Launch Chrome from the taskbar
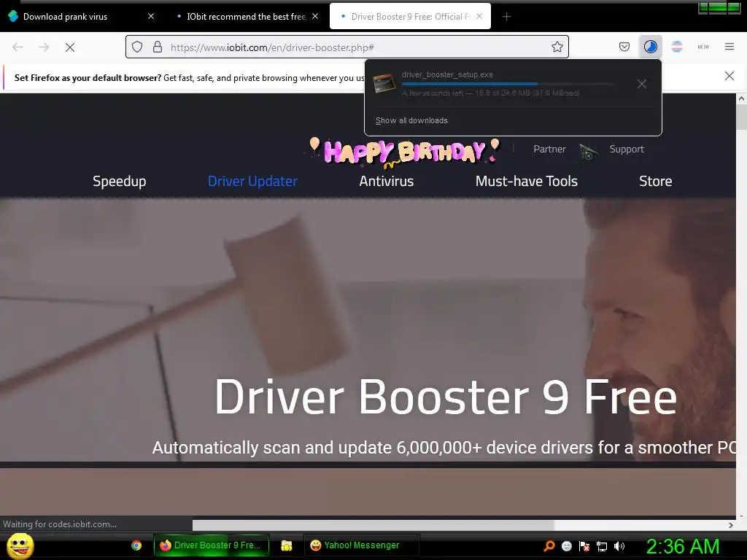The image size is (747, 560). point(136,545)
